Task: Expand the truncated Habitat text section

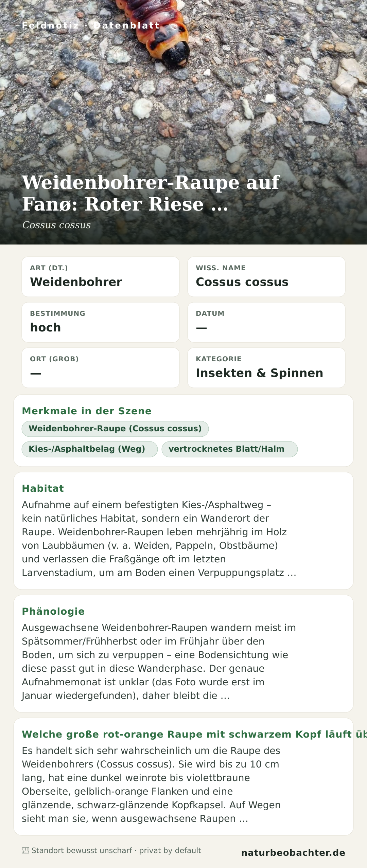Action: click(x=183, y=531)
